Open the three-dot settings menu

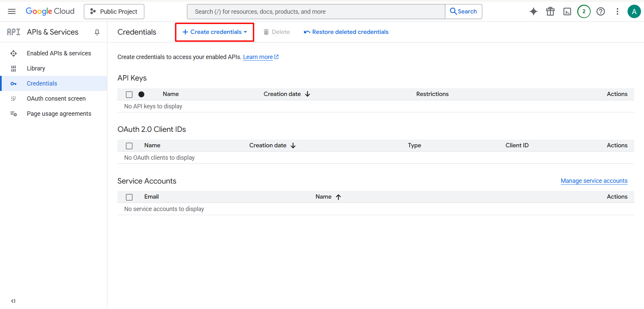point(617,11)
